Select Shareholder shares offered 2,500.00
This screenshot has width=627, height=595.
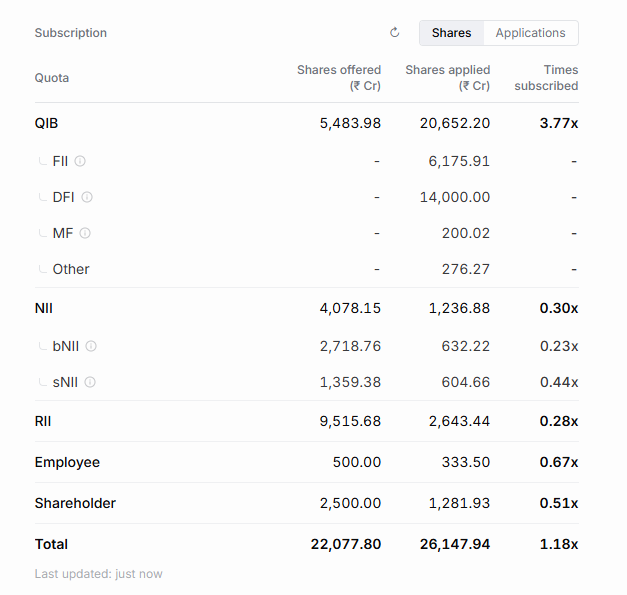[x=350, y=503]
